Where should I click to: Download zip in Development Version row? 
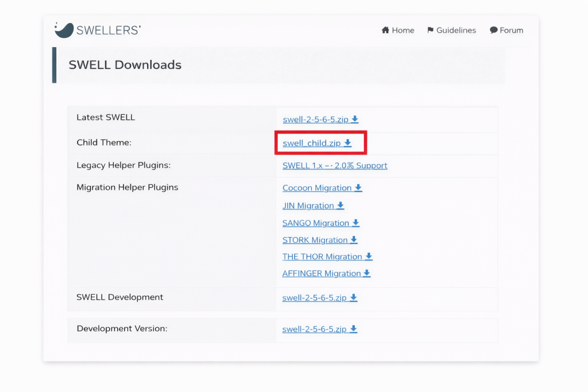[315, 329]
